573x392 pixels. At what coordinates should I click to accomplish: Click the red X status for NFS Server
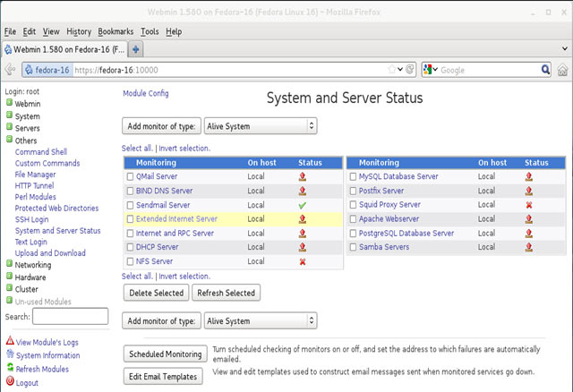pos(303,261)
